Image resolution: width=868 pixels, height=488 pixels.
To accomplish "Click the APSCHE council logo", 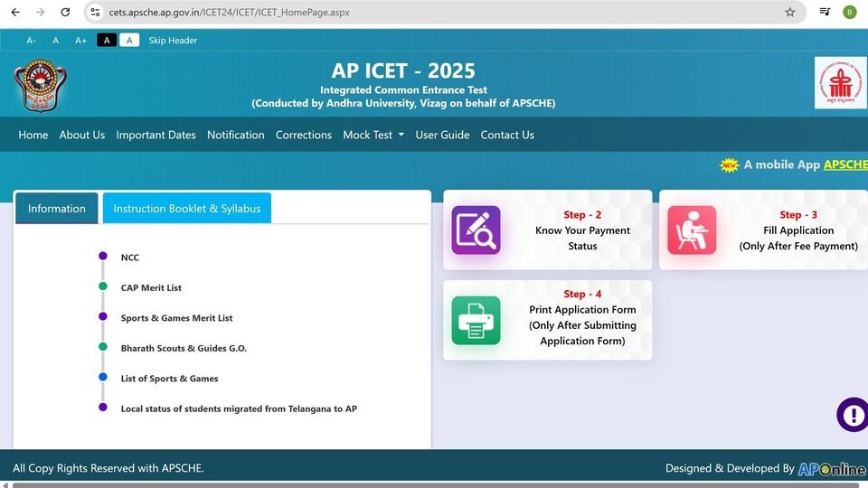I will tap(840, 83).
